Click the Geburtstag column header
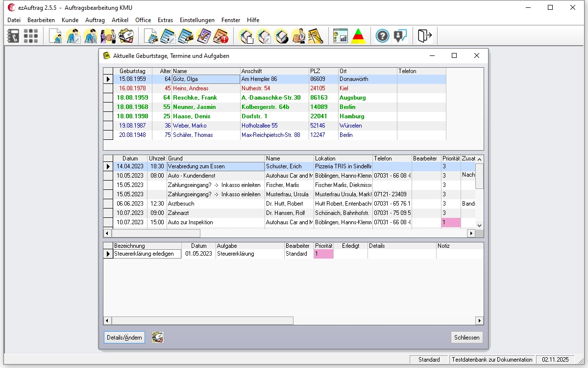The height and width of the screenshot is (368, 588). (x=132, y=71)
